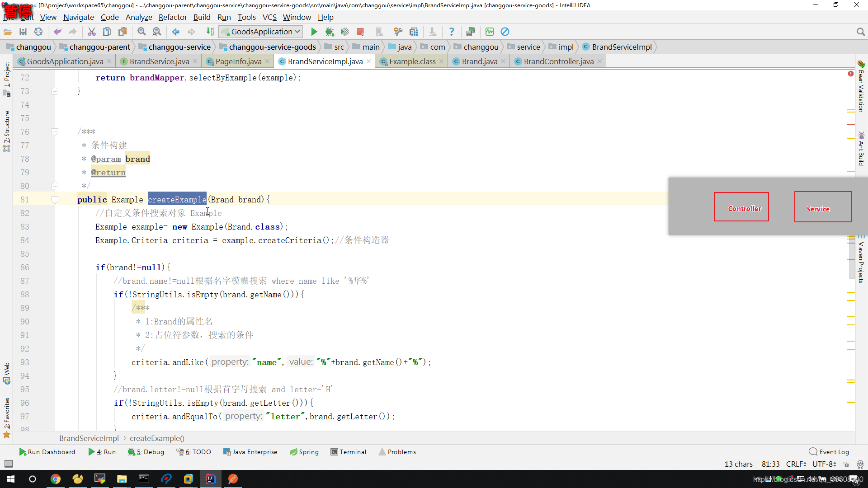The width and height of the screenshot is (868, 488).
Task: Click the fold end marker at line 73
Action: [55, 91]
